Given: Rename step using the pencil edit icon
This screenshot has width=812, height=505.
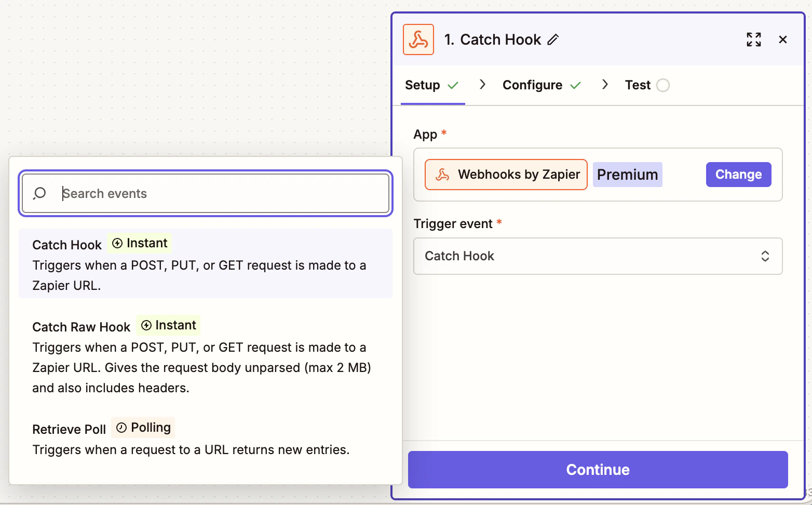Looking at the screenshot, I should click(x=553, y=39).
